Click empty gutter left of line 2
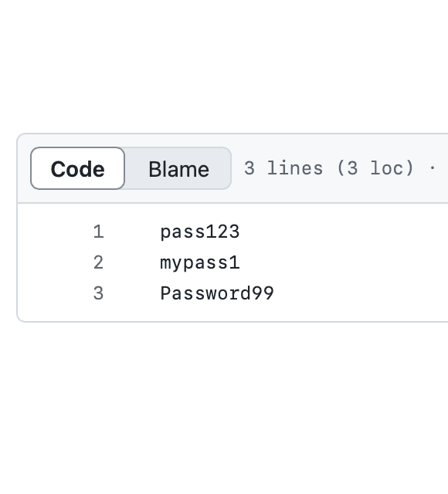 tap(53, 262)
